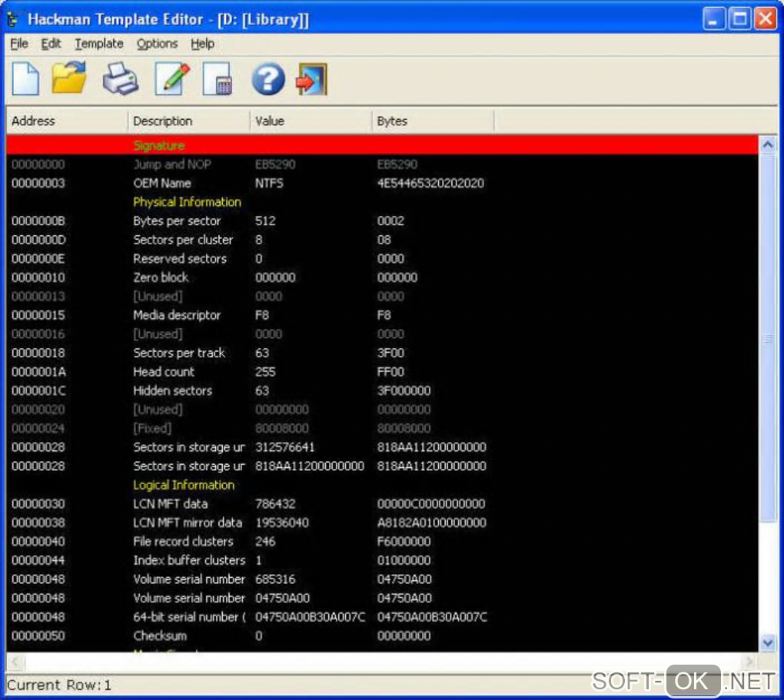784x700 pixels.
Task: Select the 64-bit serial number row
Action: pyautogui.click(x=382, y=617)
